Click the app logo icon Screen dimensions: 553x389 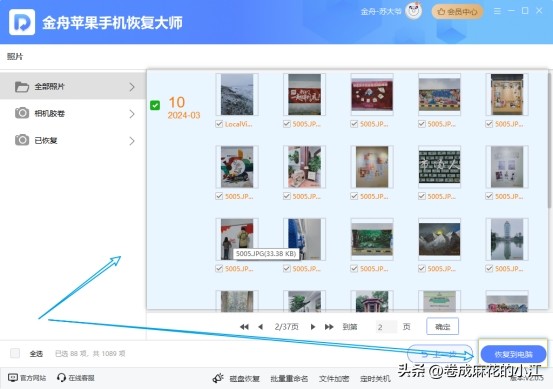point(22,22)
